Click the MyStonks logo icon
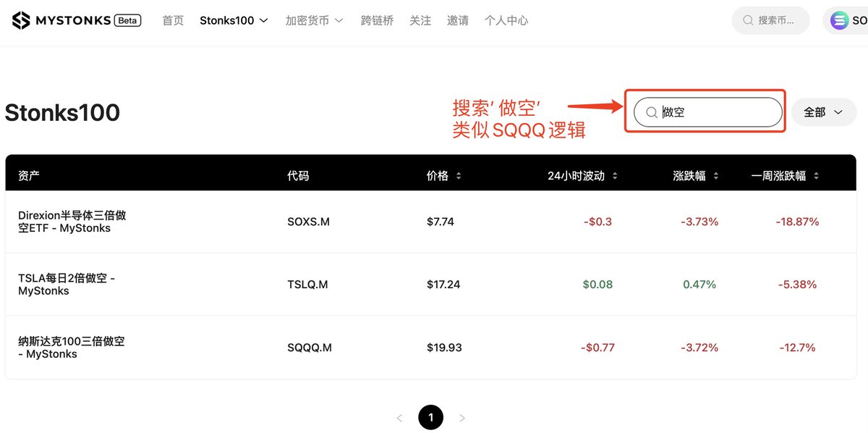 pos(22,20)
